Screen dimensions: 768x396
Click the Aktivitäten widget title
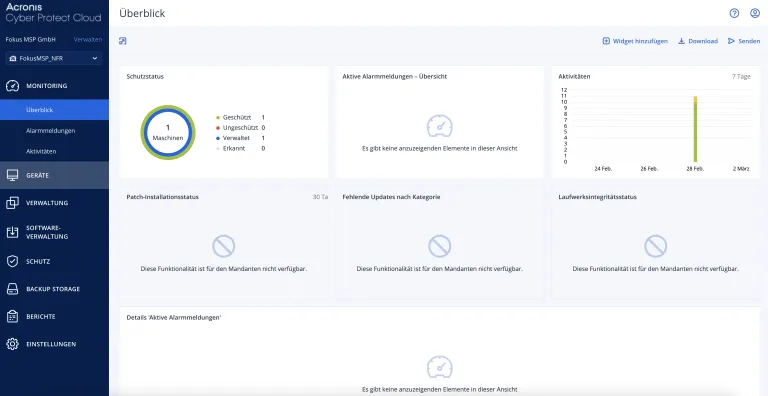click(x=574, y=76)
